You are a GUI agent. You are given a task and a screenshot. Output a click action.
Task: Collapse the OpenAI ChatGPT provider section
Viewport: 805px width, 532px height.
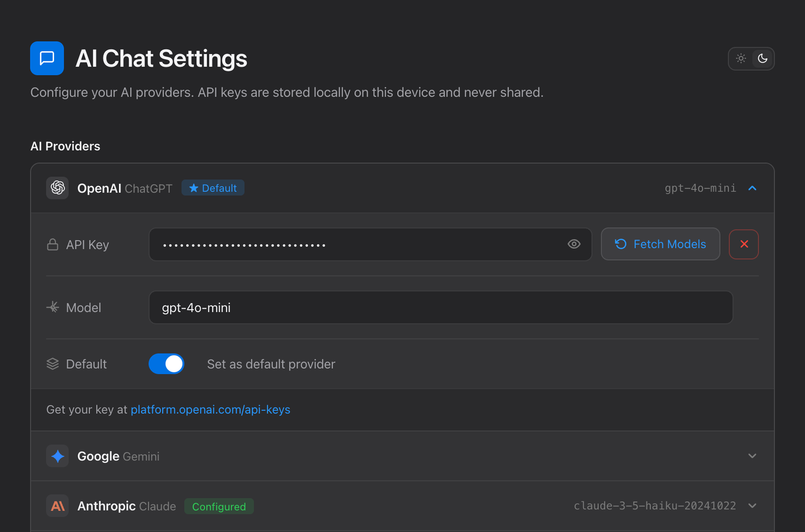click(752, 188)
